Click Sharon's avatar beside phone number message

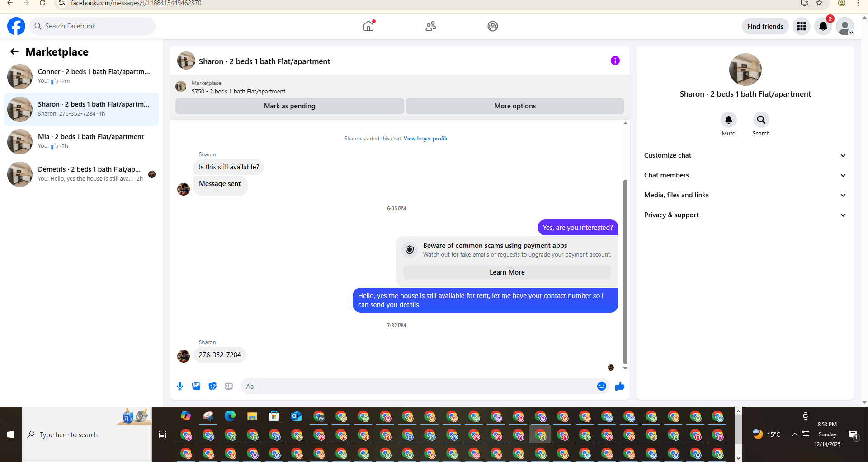[x=184, y=356]
